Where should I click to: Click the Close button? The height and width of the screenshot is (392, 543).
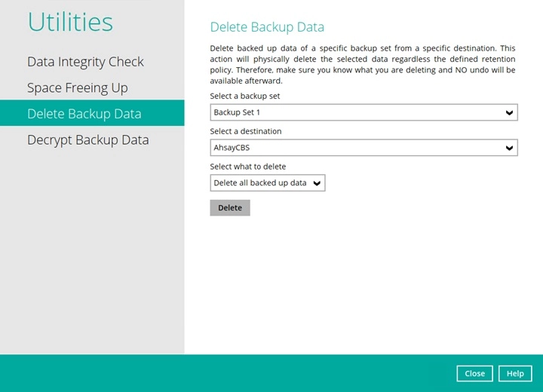click(x=474, y=374)
